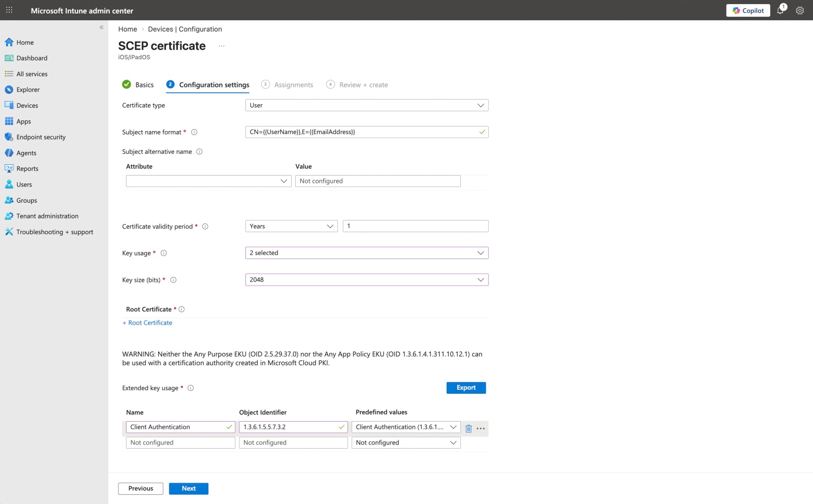Open Client Authentication predefined values dropdown
The width and height of the screenshot is (813, 504).
[406, 427]
